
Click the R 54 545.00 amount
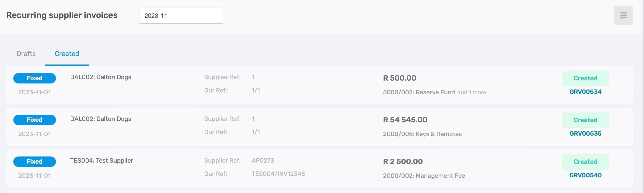405,120
